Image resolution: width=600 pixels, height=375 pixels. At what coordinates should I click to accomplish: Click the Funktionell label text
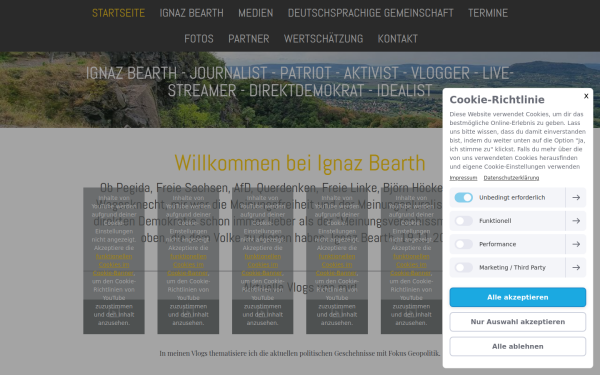(x=495, y=221)
